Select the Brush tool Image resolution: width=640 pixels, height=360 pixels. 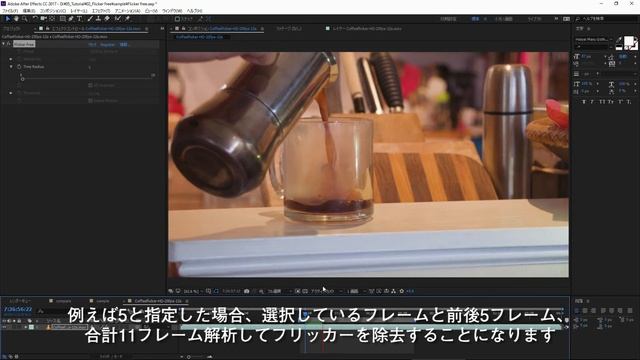click(x=90, y=19)
